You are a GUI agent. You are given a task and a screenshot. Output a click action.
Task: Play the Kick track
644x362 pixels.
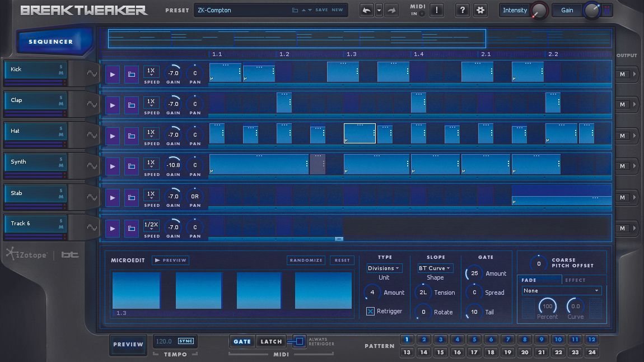[112, 75]
